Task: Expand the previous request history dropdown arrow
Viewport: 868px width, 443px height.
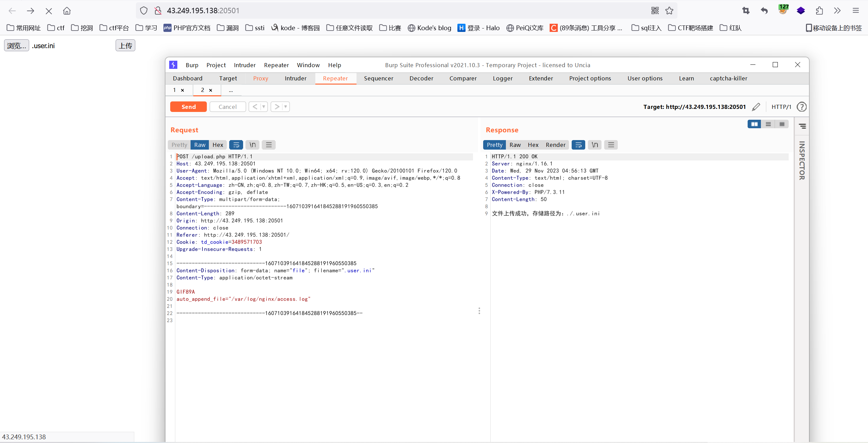Action: tap(263, 107)
